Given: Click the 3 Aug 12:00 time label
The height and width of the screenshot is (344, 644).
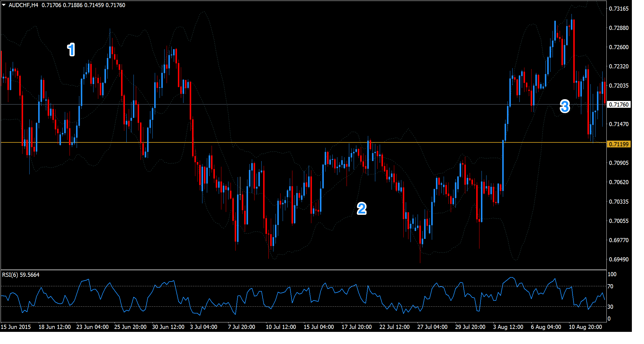Looking at the screenshot, I should [x=508, y=327].
